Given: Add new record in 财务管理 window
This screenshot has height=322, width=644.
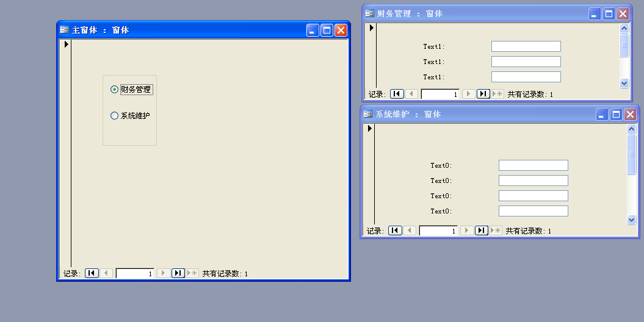Looking at the screenshot, I should [497, 94].
